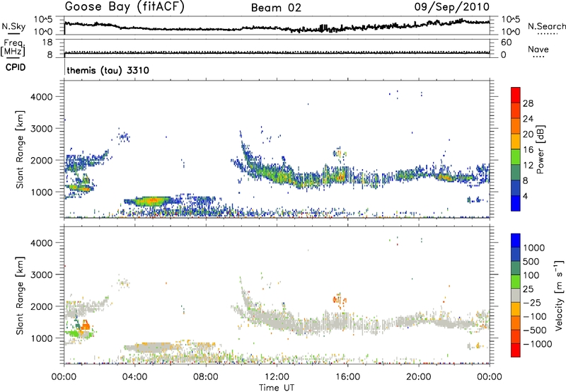Click the 60 tick on Nave axis
This screenshot has width=566, height=392.
coord(507,42)
